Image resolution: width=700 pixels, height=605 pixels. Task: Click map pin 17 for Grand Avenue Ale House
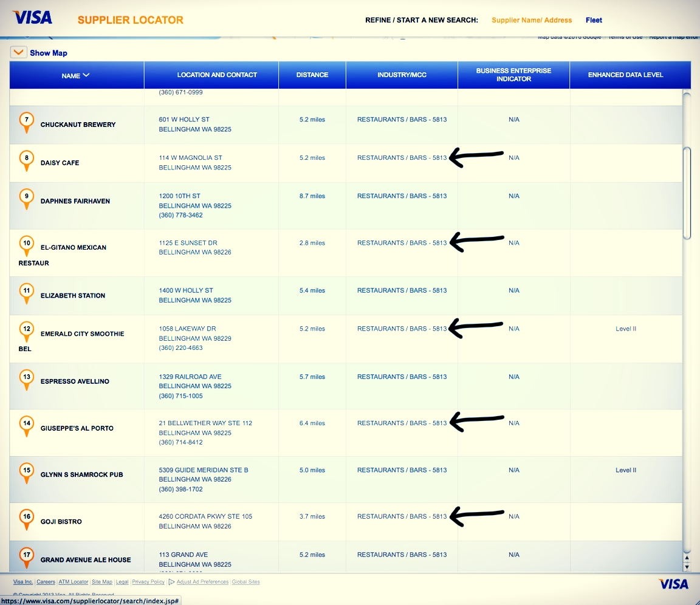click(27, 558)
